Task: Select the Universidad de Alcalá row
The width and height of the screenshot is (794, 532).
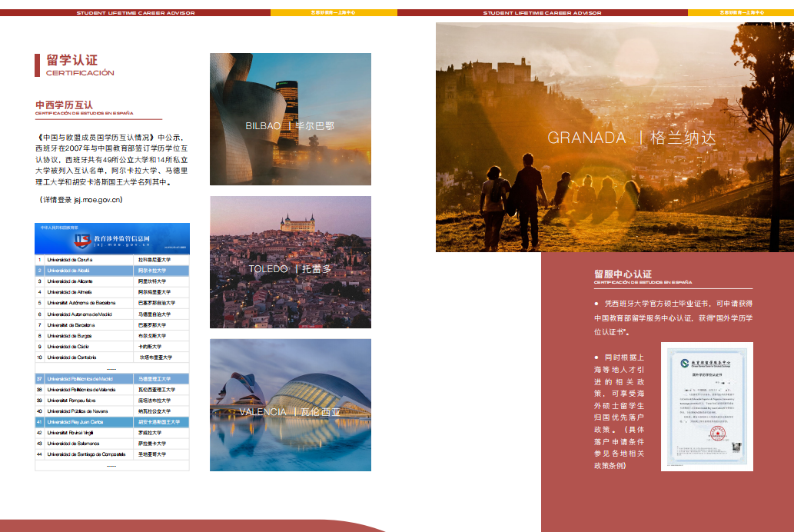Action: (111, 271)
